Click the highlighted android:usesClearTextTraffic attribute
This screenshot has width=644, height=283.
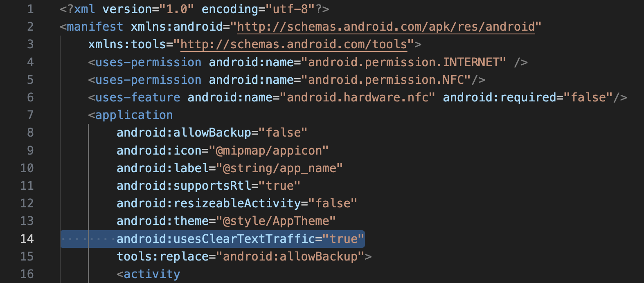point(216,239)
